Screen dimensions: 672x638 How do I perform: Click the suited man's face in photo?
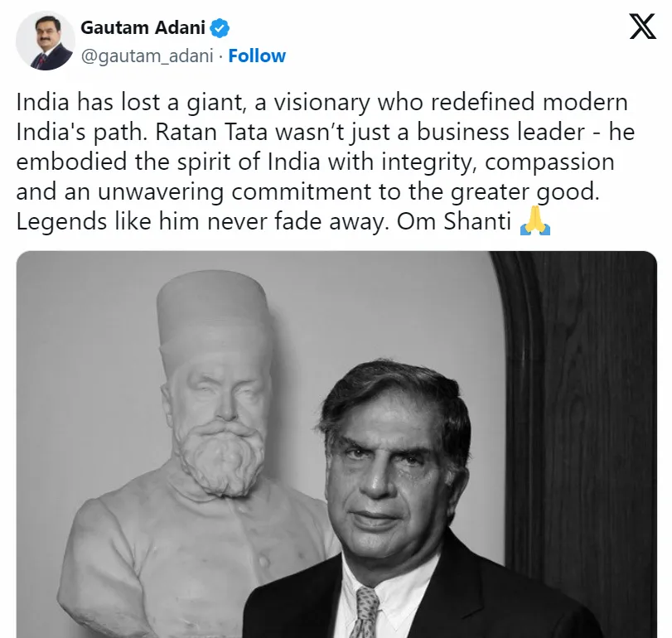tap(392, 471)
